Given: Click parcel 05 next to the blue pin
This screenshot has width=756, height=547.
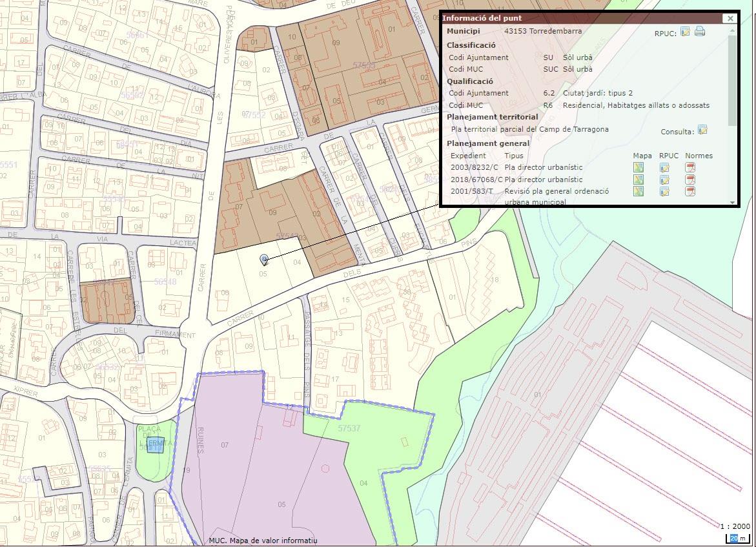Looking at the screenshot, I should coord(263,274).
